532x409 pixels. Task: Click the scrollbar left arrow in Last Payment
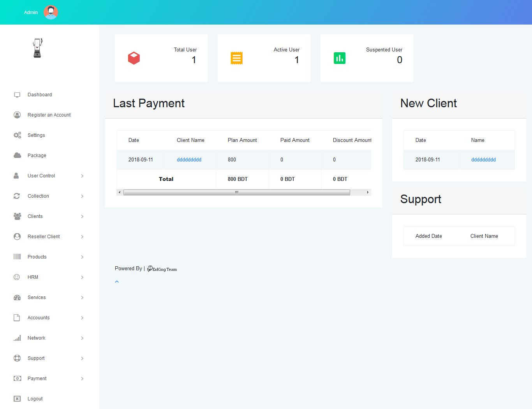pos(120,192)
